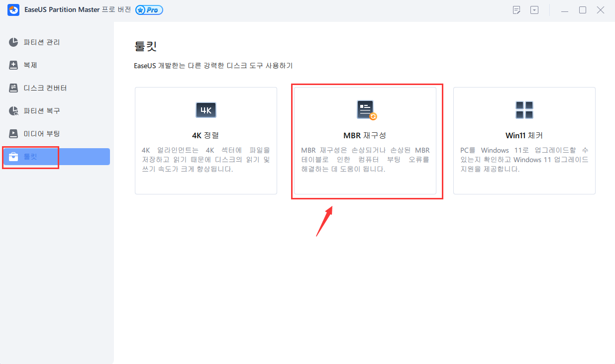Image resolution: width=615 pixels, height=364 pixels.
Task: Click the Win11 체커 description text
Action: pyautogui.click(x=524, y=160)
